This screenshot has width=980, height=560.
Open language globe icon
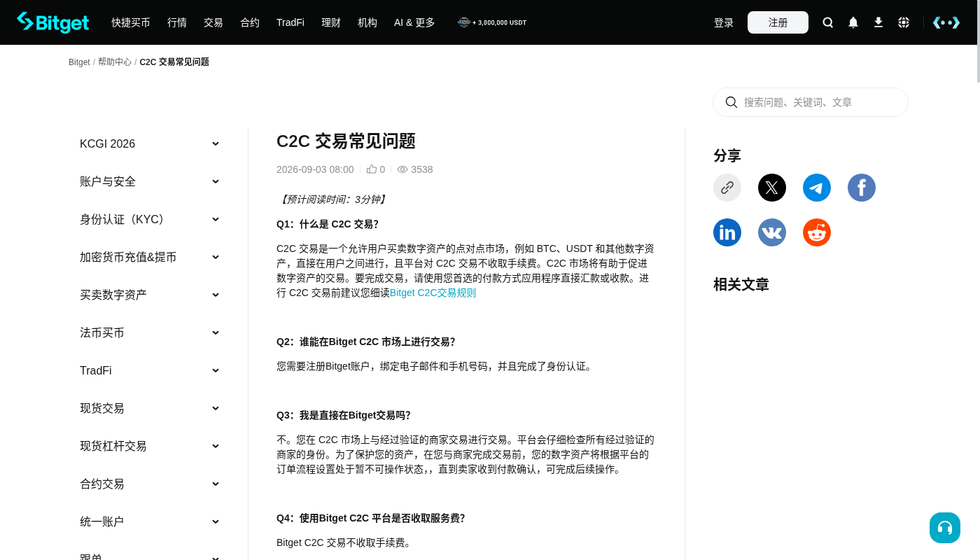[904, 22]
